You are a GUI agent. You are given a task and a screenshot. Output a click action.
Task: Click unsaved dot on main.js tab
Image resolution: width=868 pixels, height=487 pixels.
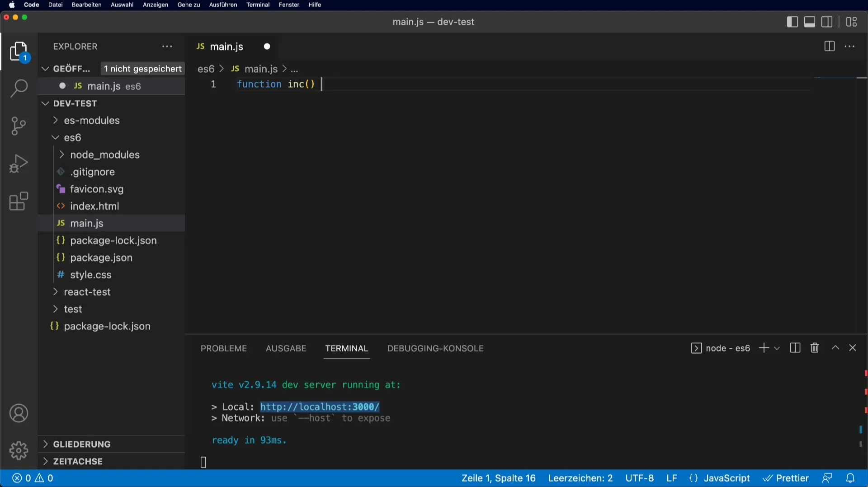pyautogui.click(x=267, y=47)
